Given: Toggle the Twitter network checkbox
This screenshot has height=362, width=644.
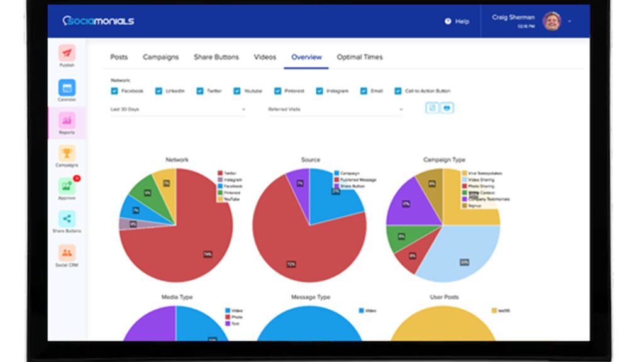Looking at the screenshot, I should [x=200, y=91].
